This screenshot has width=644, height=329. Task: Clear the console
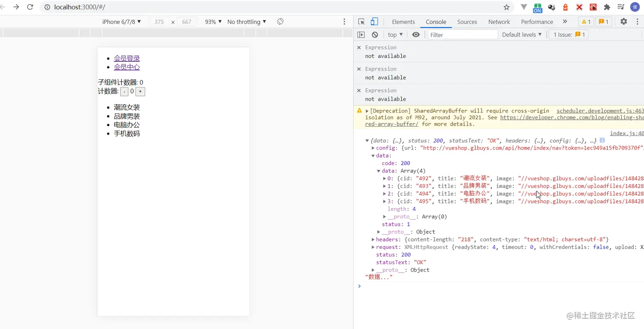(375, 35)
